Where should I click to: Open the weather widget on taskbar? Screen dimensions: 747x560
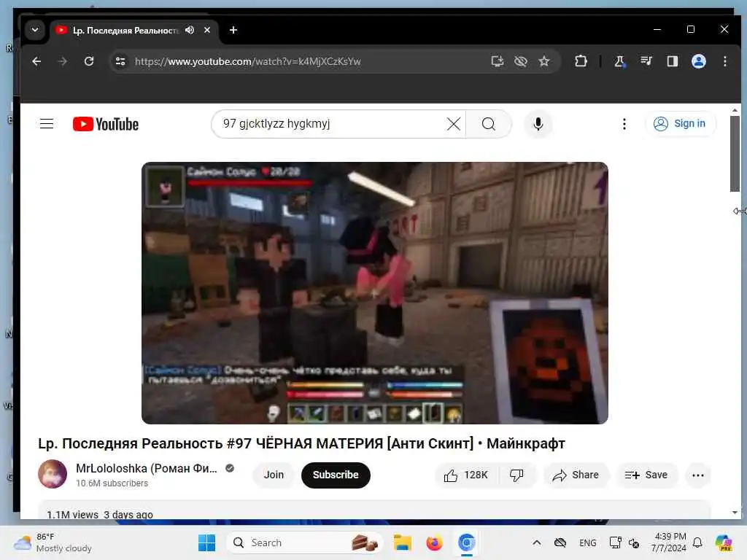(53, 542)
